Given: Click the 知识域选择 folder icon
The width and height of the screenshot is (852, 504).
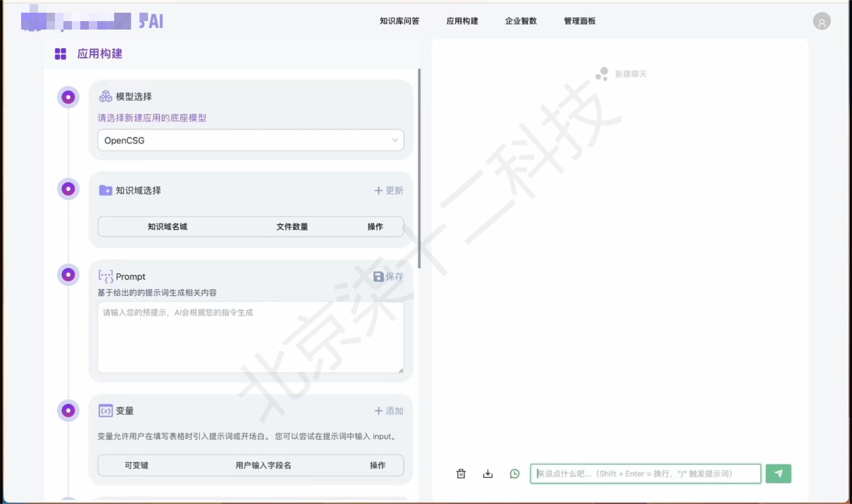Looking at the screenshot, I should coord(105,190).
